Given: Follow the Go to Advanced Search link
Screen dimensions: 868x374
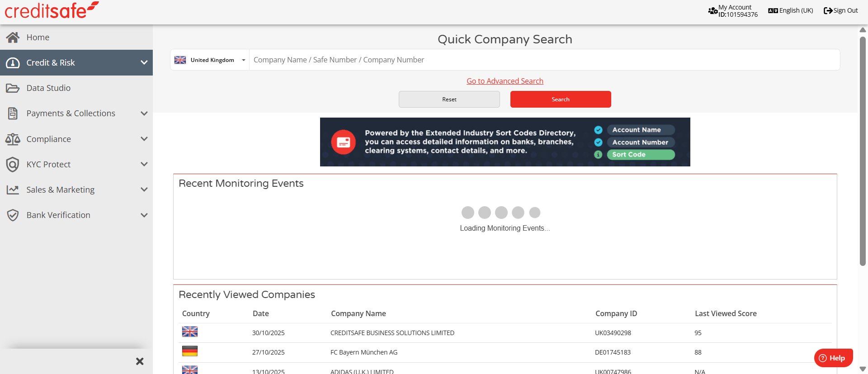Looking at the screenshot, I should pyautogui.click(x=505, y=81).
